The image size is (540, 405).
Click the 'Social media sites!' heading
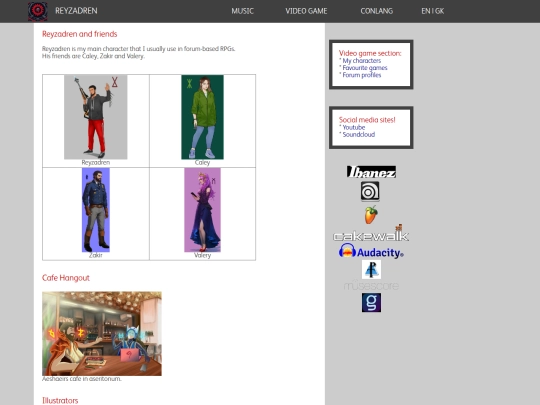click(367, 120)
